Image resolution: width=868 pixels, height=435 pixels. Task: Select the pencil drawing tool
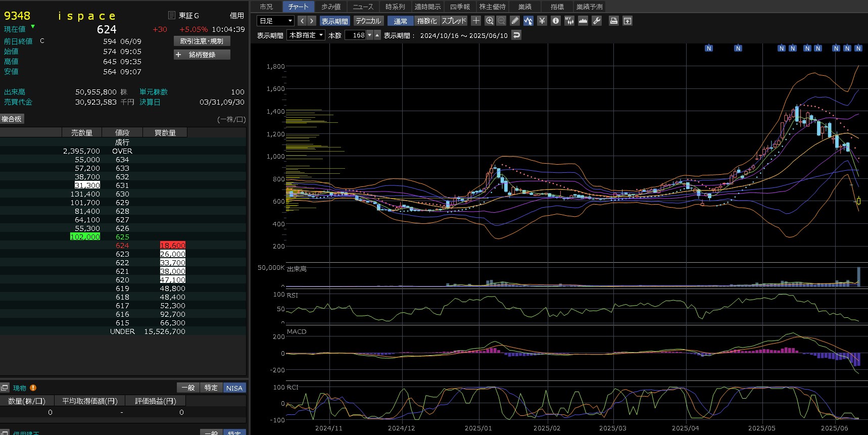pos(515,21)
